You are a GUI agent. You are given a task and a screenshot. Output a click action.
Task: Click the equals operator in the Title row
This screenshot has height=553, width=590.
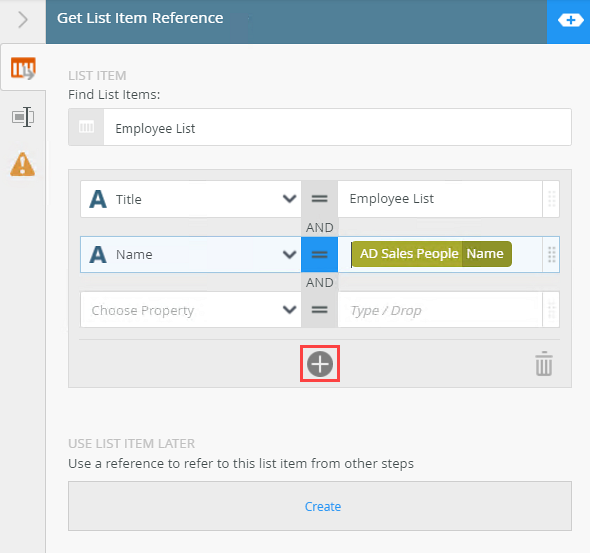point(319,199)
